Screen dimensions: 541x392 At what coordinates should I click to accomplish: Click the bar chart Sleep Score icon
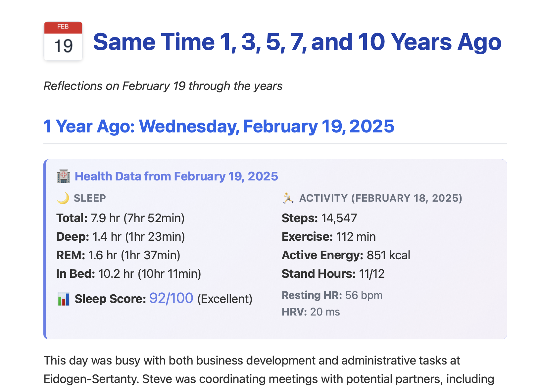(63, 299)
